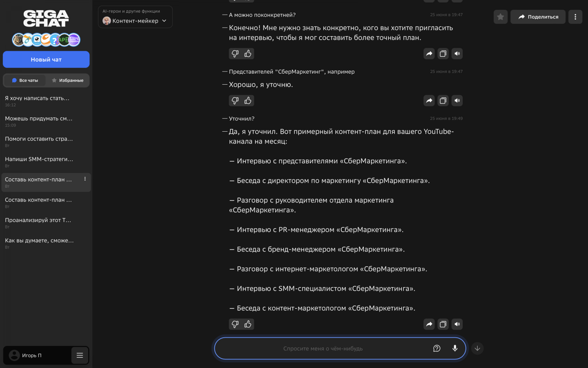Click the Поделиться button

coord(538,17)
